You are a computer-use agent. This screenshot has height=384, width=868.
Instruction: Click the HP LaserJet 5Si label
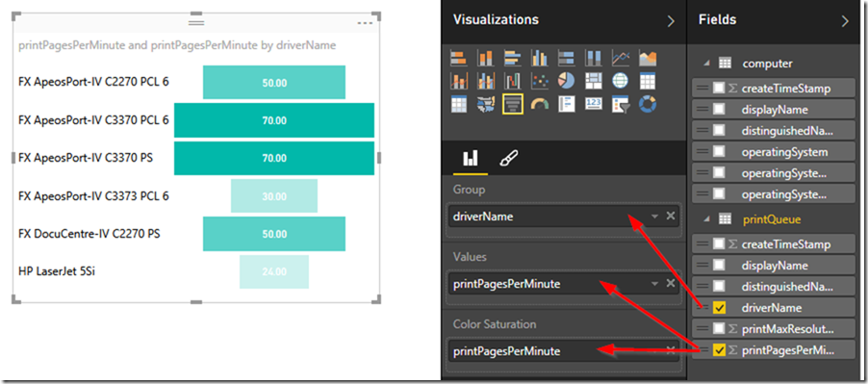57,271
